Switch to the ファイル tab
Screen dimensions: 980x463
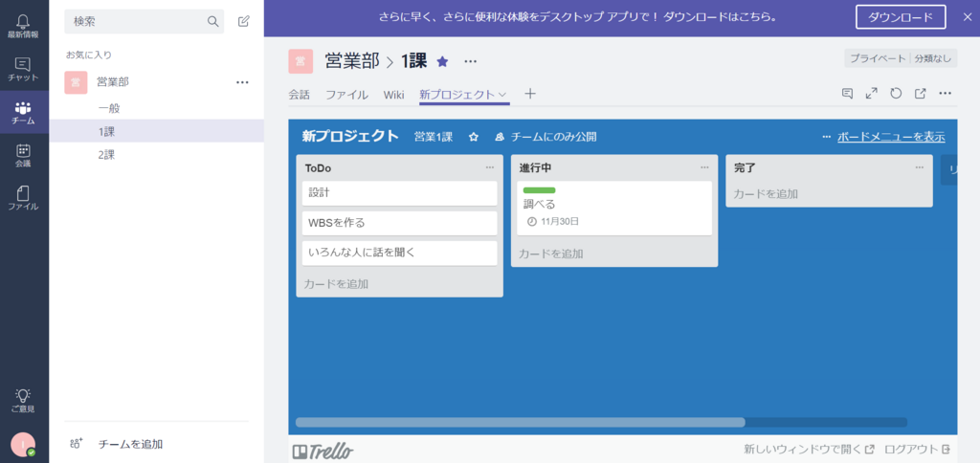click(x=346, y=95)
